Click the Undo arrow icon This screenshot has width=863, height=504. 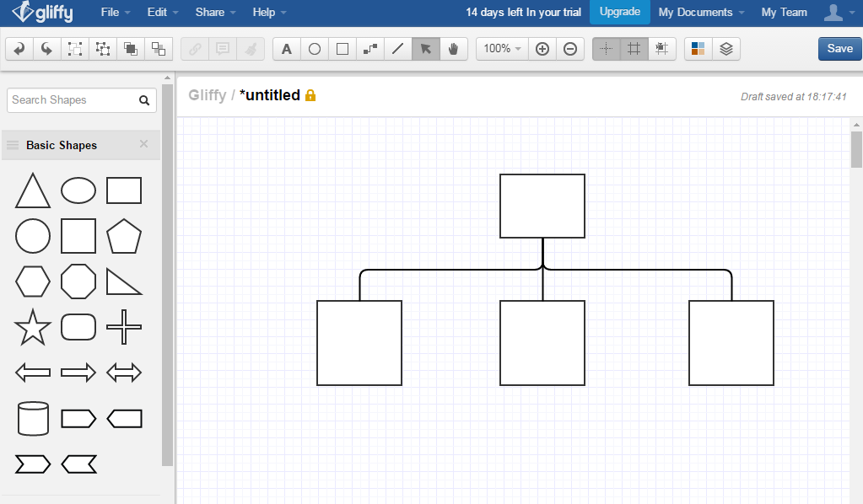click(x=19, y=49)
